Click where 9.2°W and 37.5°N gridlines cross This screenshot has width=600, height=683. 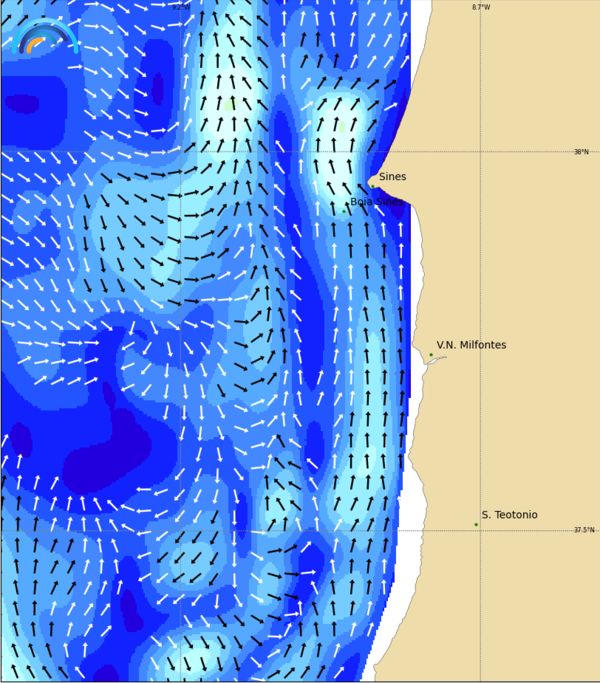tap(181, 530)
